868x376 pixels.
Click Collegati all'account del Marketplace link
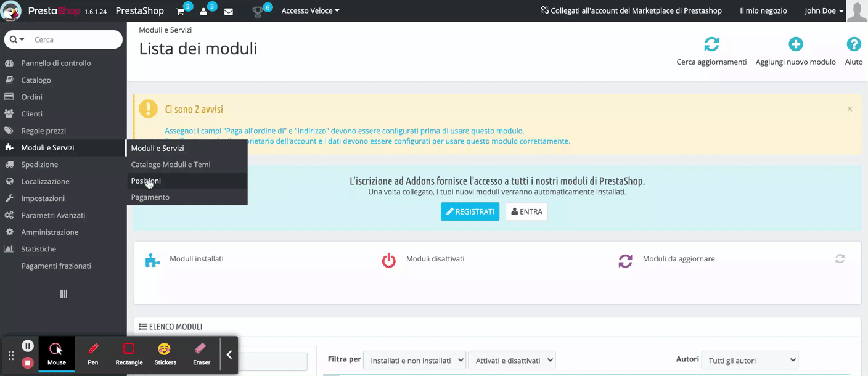(x=631, y=10)
